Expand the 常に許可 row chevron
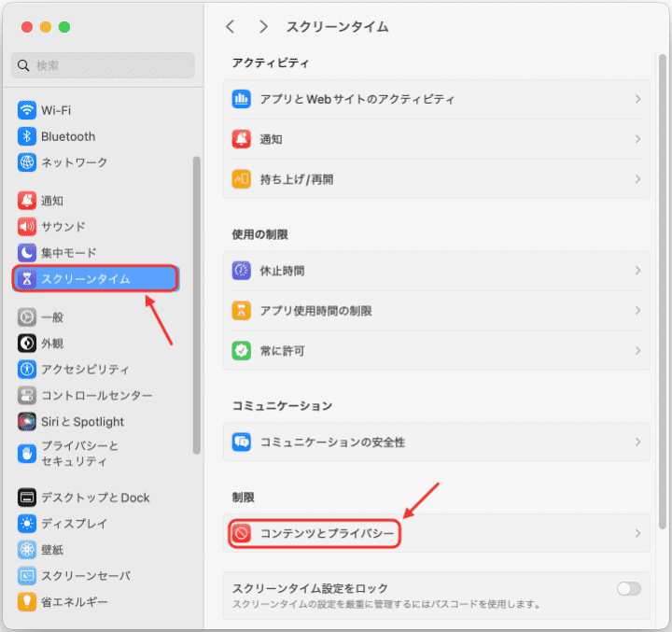The width and height of the screenshot is (672, 632). click(637, 351)
